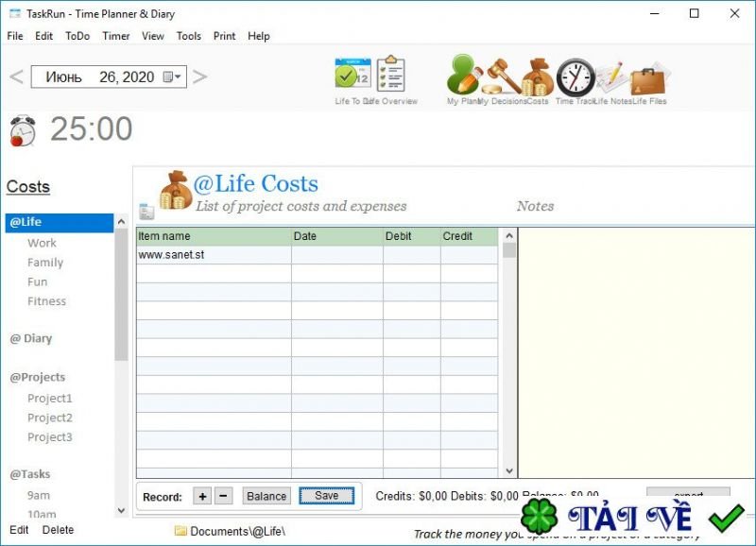Click the costs table scrollbar up arrow

click(509, 235)
